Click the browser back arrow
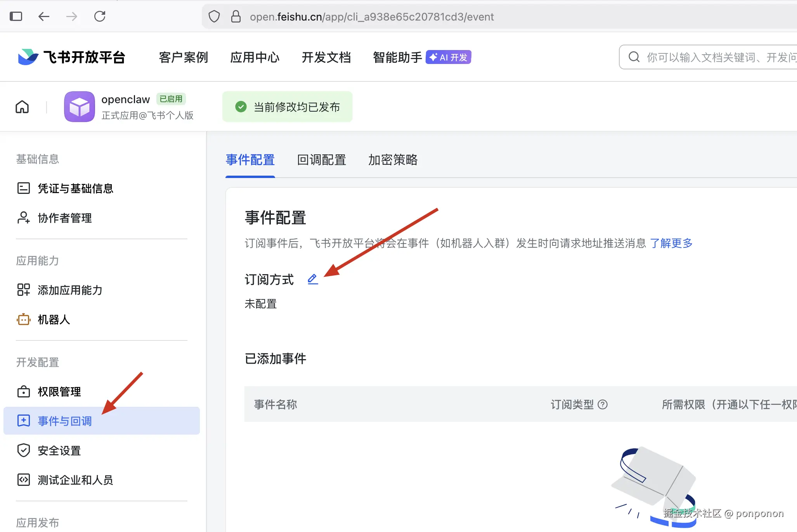797x532 pixels. click(44, 16)
